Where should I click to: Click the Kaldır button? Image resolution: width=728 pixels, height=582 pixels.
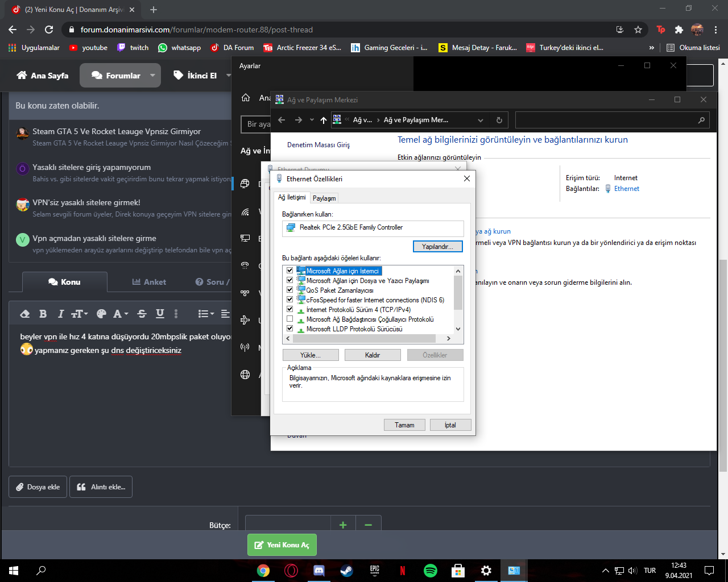pyautogui.click(x=373, y=355)
